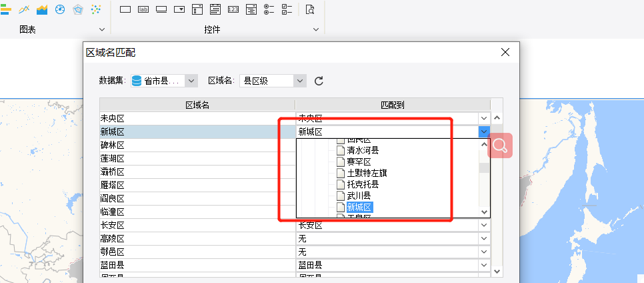This screenshot has width=644, height=283.
Task: Add a drop-down tree widget
Action: point(251,9)
